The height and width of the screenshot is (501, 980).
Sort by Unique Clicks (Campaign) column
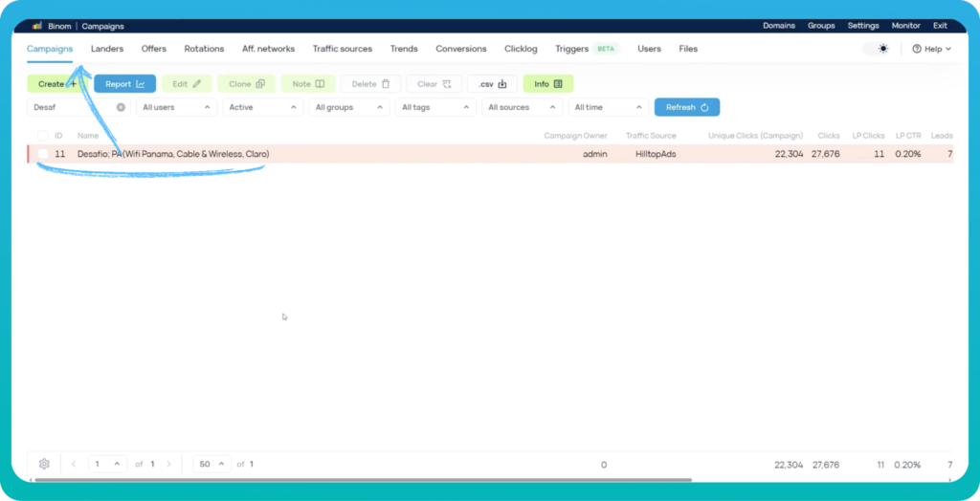coord(756,136)
